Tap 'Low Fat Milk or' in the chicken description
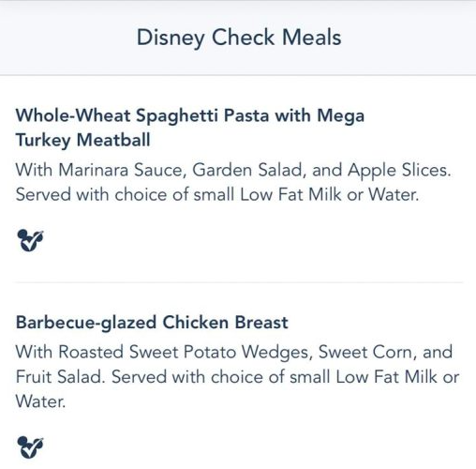This screenshot has width=476, height=469. 397,377
